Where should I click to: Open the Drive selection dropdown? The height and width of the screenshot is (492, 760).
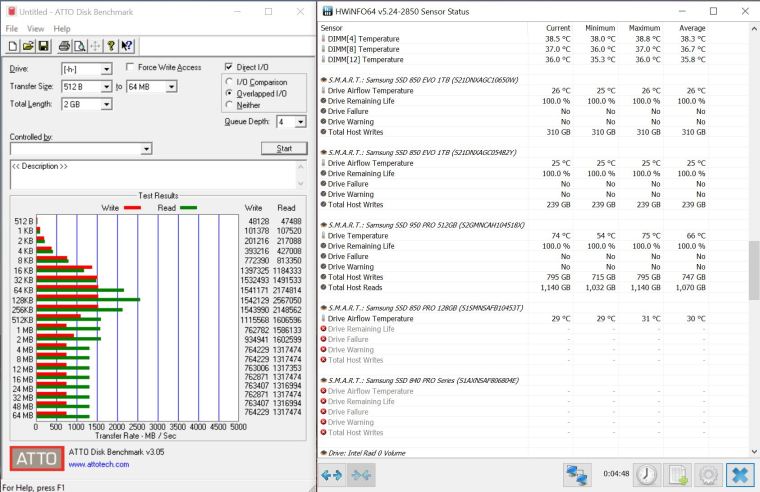(107, 69)
